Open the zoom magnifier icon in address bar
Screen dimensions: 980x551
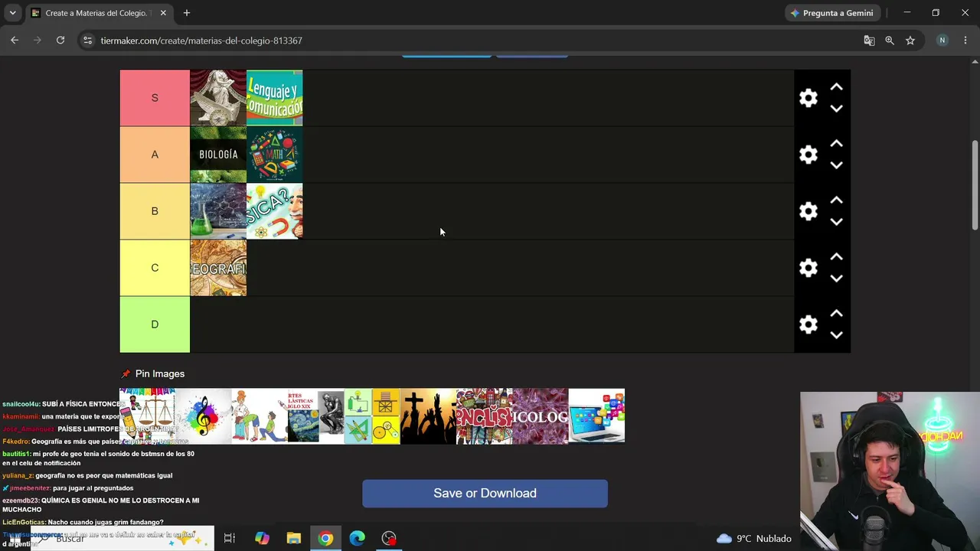coord(890,41)
